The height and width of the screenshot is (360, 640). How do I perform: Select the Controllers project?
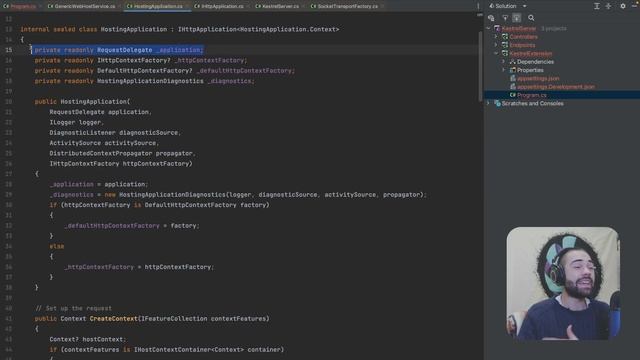[523, 37]
